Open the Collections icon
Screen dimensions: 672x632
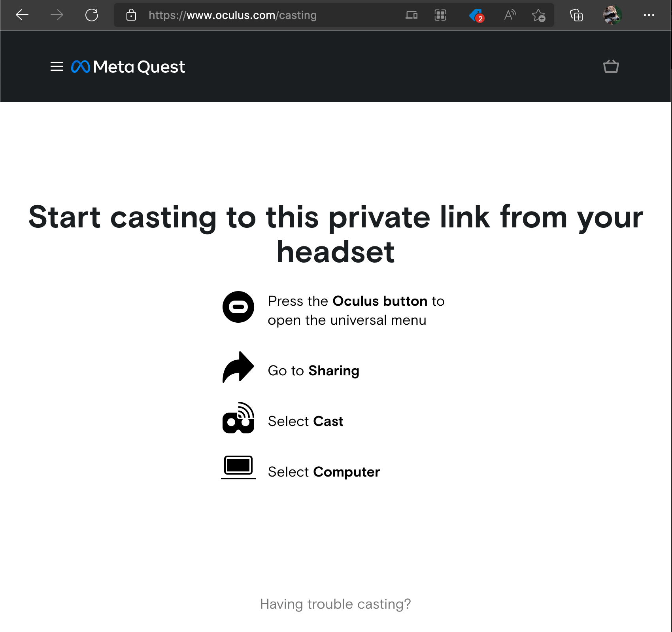pos(576,15)
